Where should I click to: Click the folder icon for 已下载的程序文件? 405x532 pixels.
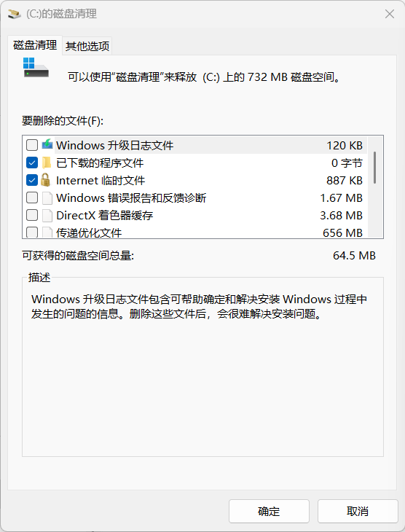tap(47, 163)
